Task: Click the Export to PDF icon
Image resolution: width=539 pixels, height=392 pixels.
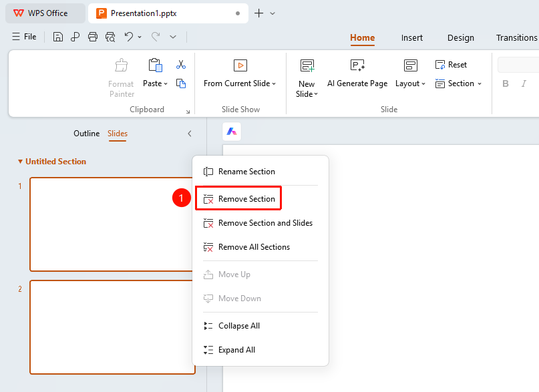Action: [75, 37]
